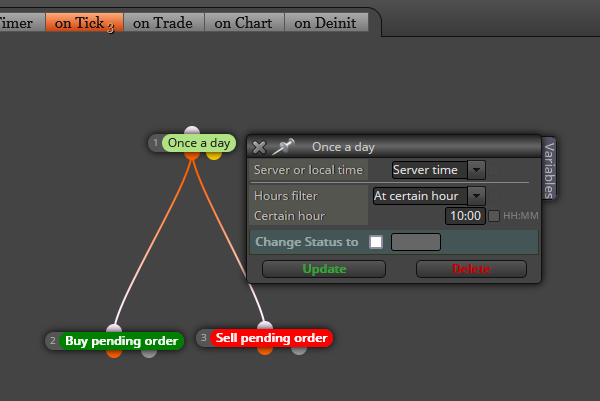Toggle the checkbox next to Server time dropdown

(494, 170)
